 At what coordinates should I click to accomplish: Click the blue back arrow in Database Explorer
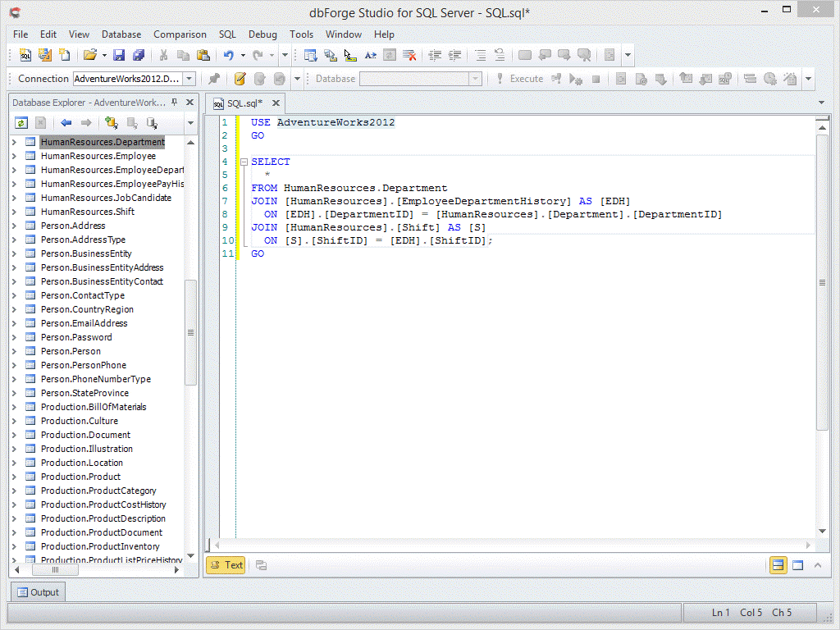66,123
